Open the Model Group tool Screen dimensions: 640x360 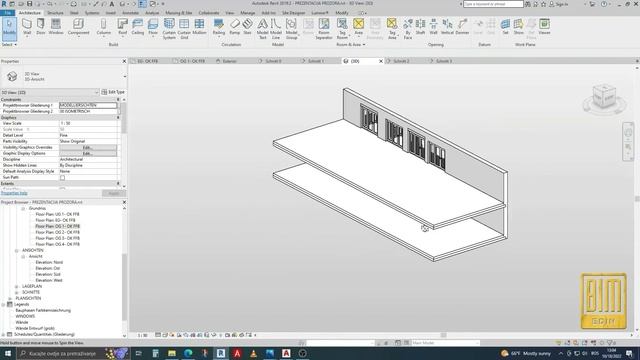291,28
